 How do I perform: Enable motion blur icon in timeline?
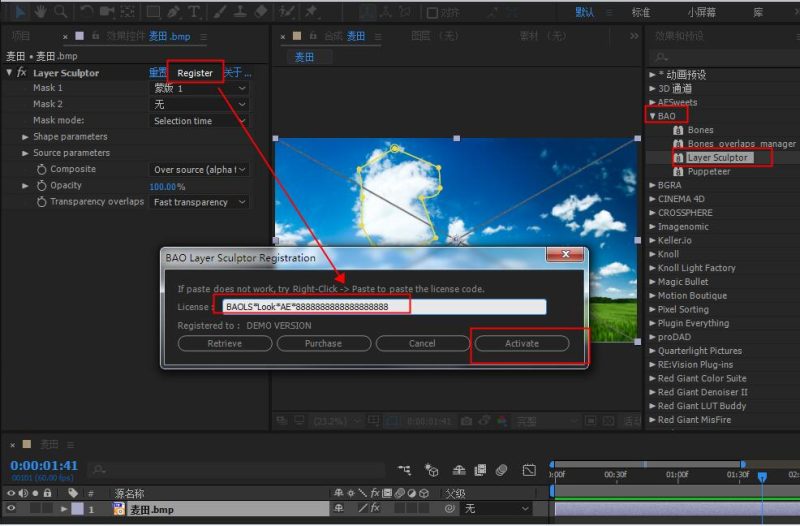(502, 470)
